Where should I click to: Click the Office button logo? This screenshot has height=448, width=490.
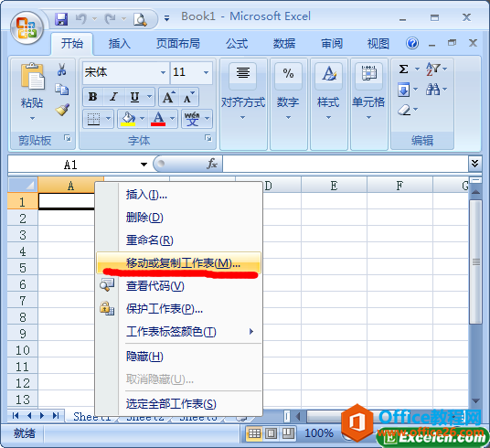27,27
